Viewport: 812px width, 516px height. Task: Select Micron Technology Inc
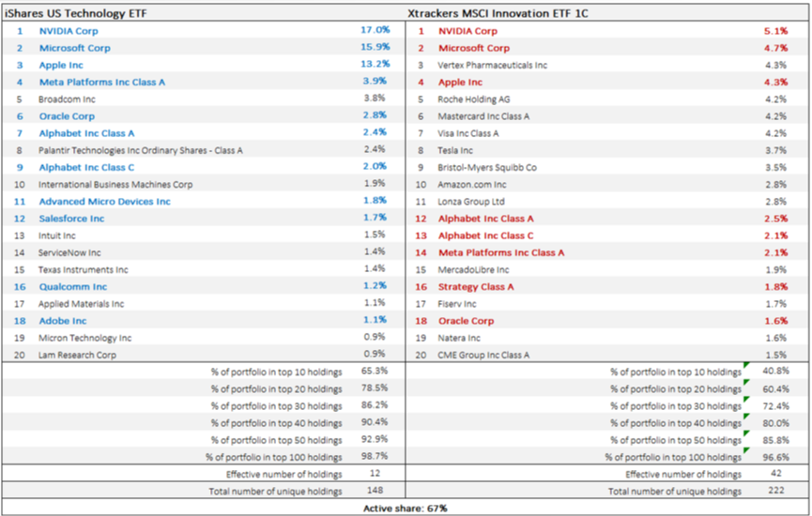click(x=84, y=338)
